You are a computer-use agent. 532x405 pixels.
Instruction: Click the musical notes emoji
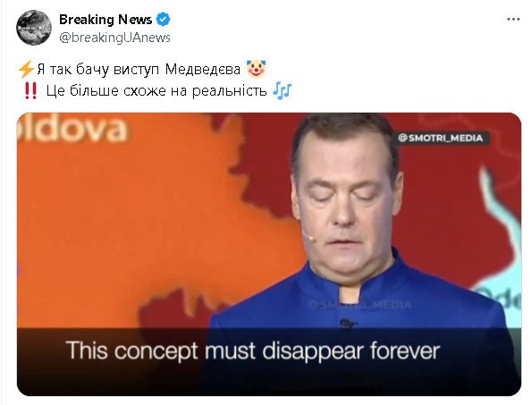(x=282, y=90)
